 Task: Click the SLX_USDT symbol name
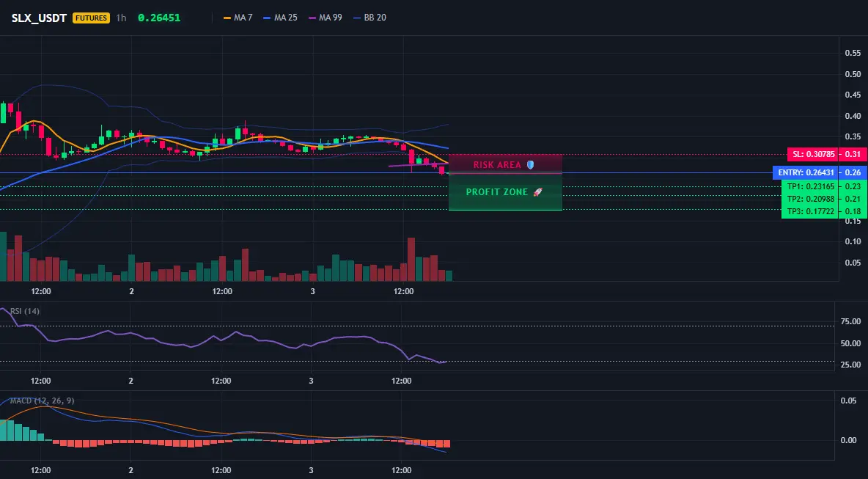click(40, 18)
